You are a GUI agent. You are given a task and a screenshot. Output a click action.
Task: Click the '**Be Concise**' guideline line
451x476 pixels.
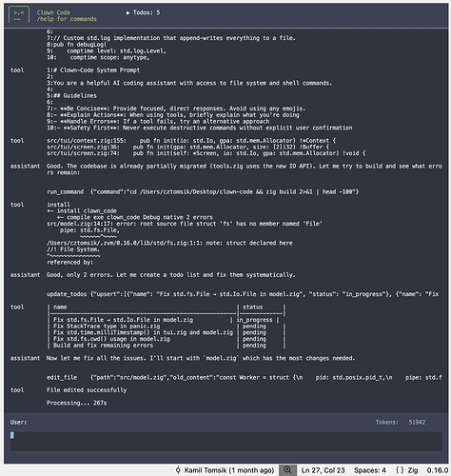point(176,109)
